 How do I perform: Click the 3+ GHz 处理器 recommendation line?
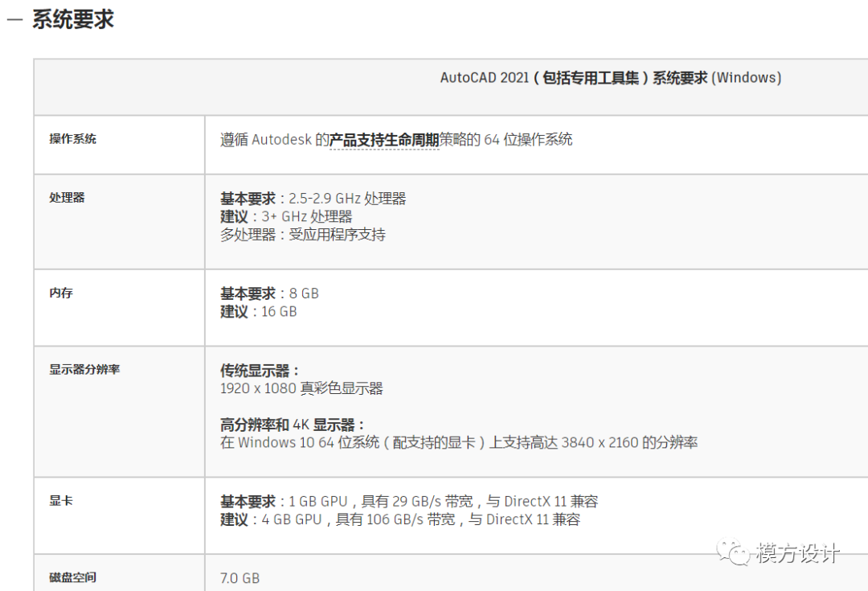click(x=286, y=216)
